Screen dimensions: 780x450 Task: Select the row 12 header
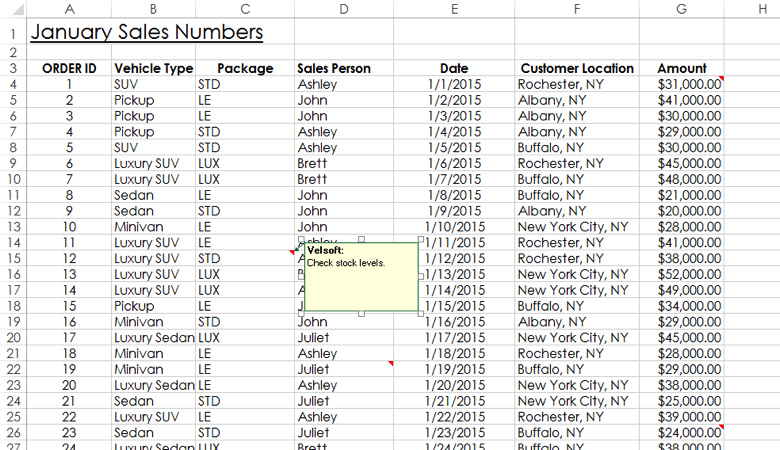[x=13, y=212]
